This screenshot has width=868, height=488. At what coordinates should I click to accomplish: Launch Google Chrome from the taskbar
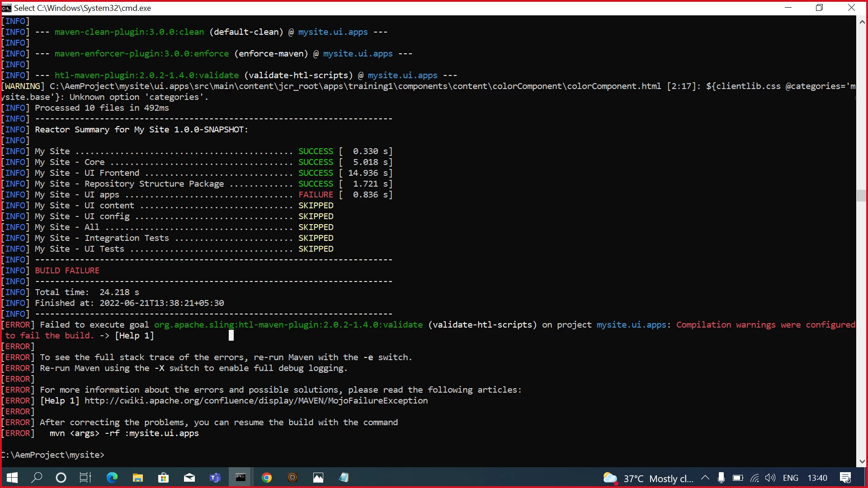pos(267,478)
